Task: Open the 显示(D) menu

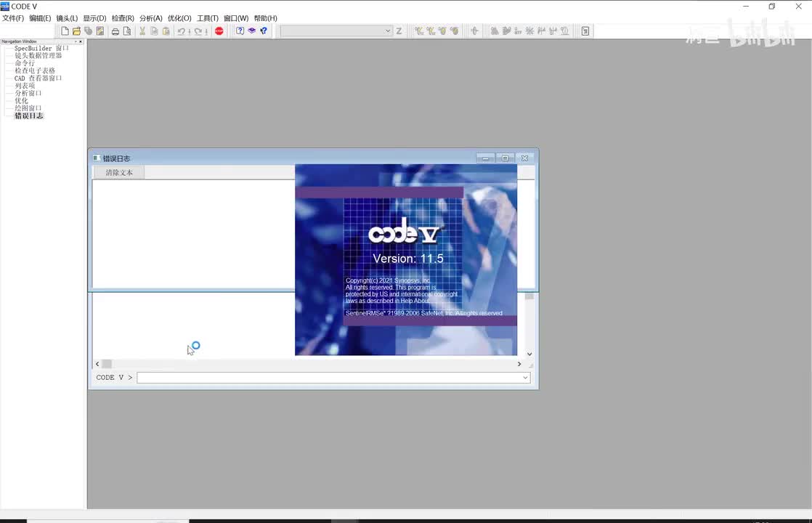Action: pyautogui.click(x=94, y=18)
